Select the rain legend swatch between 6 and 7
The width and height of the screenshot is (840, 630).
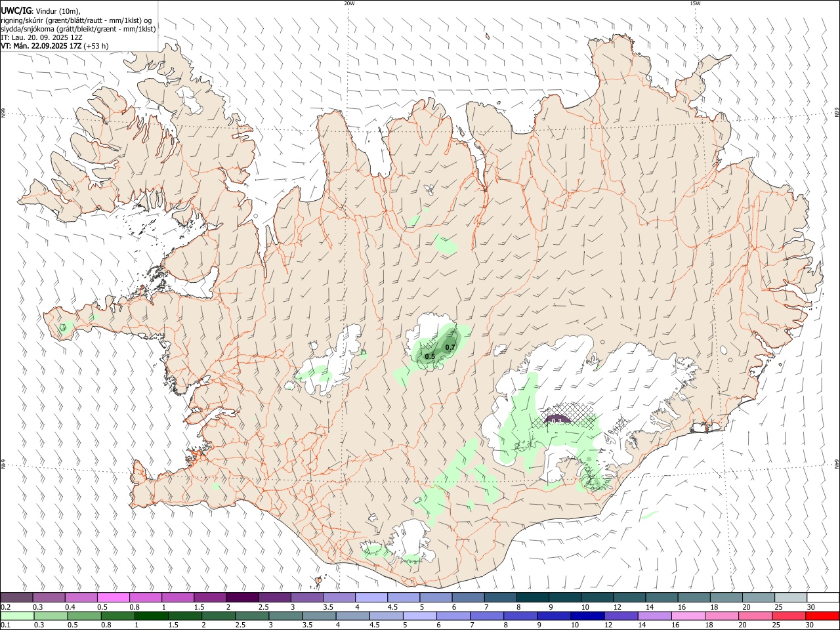(x=453, y=616)
